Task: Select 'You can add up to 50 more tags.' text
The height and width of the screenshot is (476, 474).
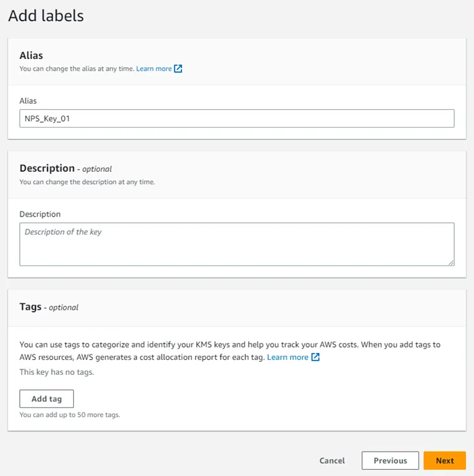Action: point(70,415)
